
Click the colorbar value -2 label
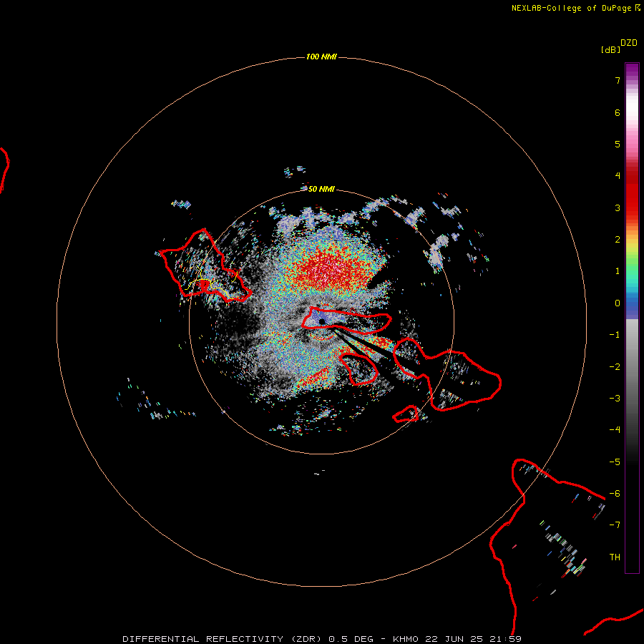pyautogui.click(x=615, y=367)
